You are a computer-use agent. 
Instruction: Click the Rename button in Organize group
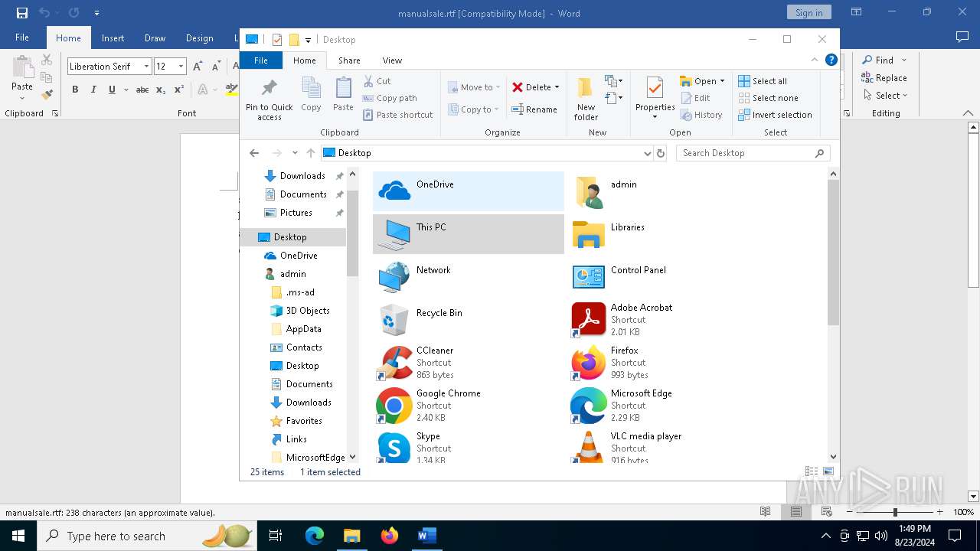pyautogui.click(x=534, y=109)
